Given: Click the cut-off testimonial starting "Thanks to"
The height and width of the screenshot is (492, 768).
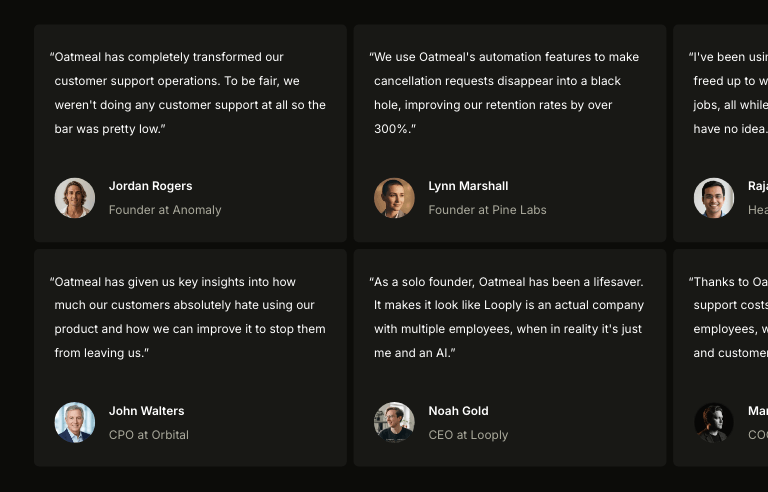Looking at the screenshot, I should [x=728, y=317].
